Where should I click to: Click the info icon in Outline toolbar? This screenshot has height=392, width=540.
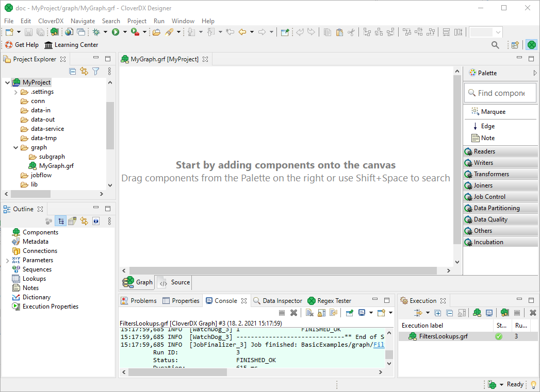(96, 221)
